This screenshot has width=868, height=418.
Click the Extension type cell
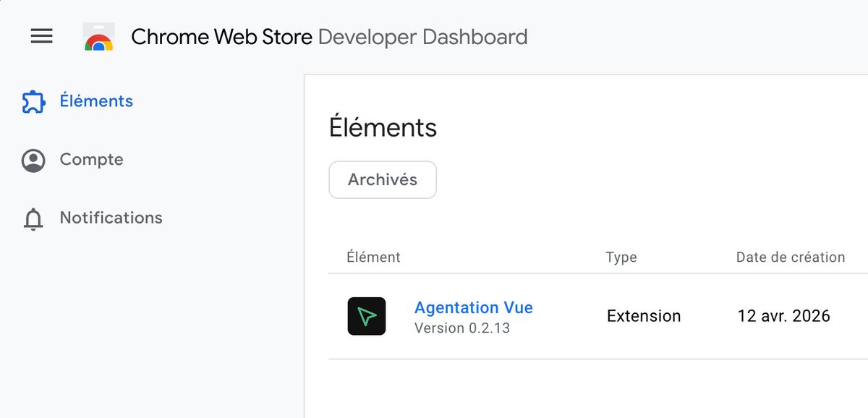pyautogui.click(x=644, y=316)
